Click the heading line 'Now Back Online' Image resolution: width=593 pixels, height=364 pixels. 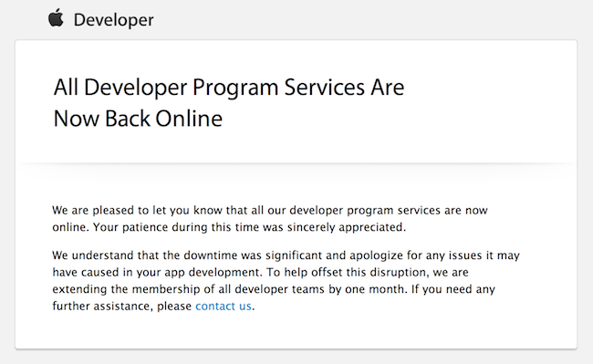[x=138, y=119]
